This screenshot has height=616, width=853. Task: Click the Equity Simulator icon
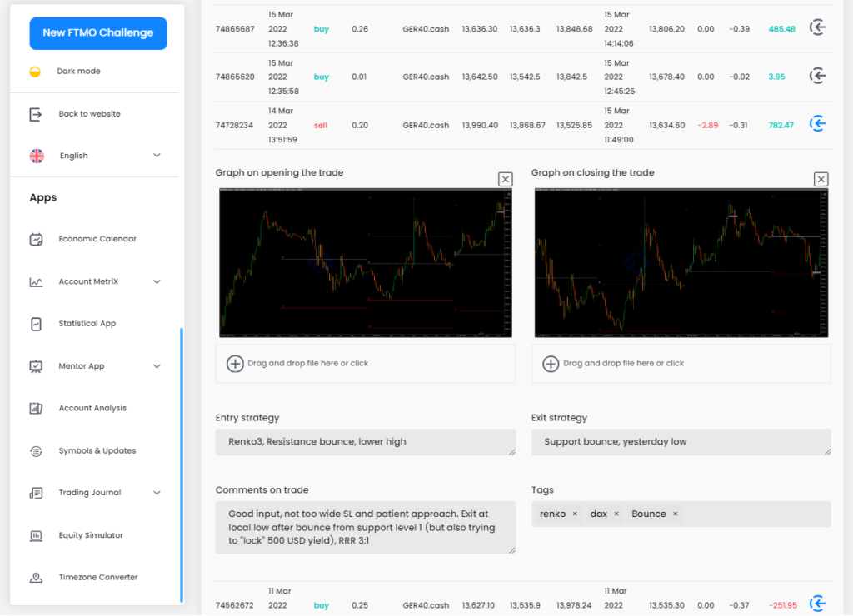[x=36, y=535]
